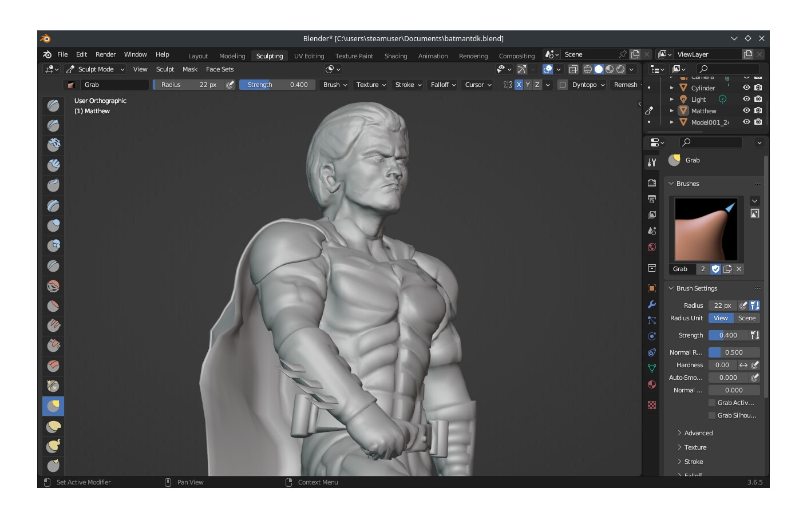Viewport: 807px width, 532px height.
Task: Open the Face Sets menu
Action: (220, 69)
